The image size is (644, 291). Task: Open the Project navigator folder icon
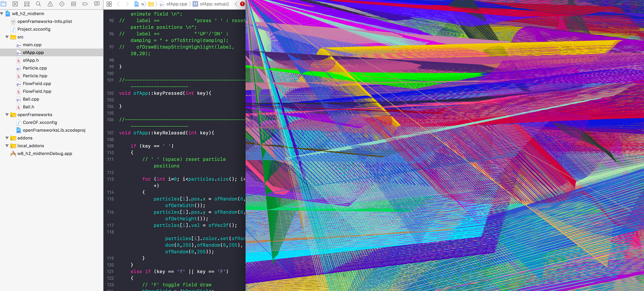[x=4, y=4]
